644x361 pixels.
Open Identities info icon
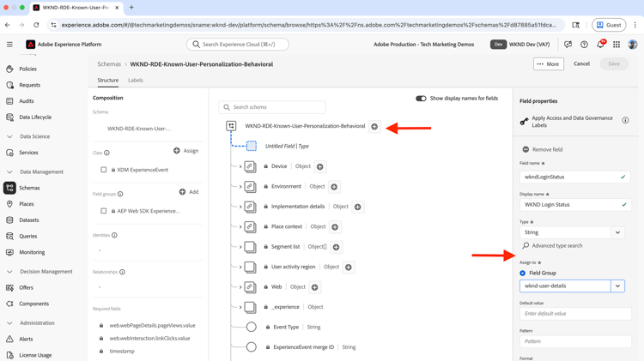[114, 235]
